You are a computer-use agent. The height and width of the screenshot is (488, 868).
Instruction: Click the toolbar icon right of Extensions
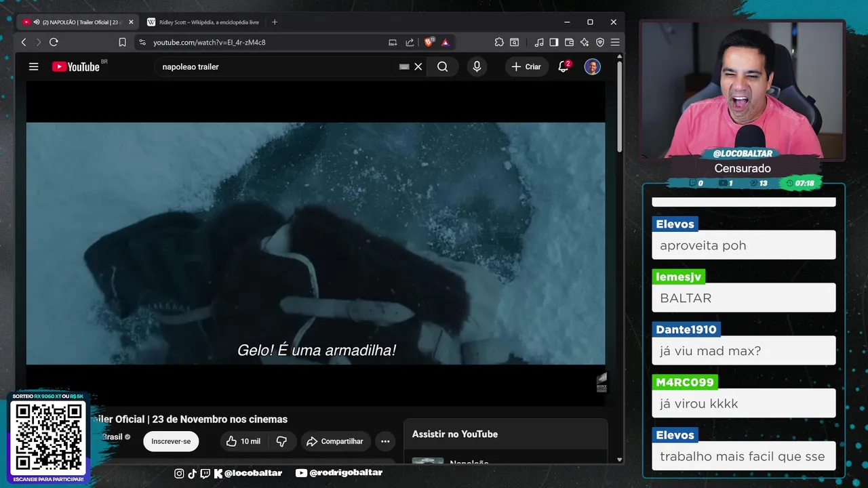515,42
